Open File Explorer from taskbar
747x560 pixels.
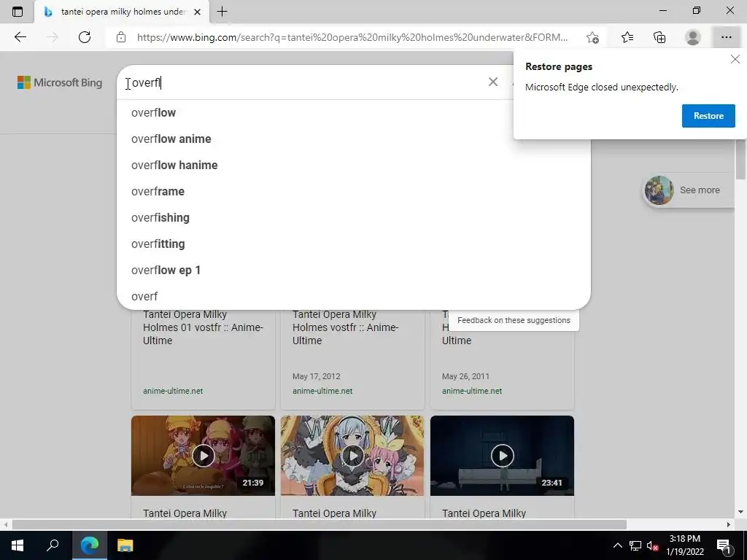[125, 545]
